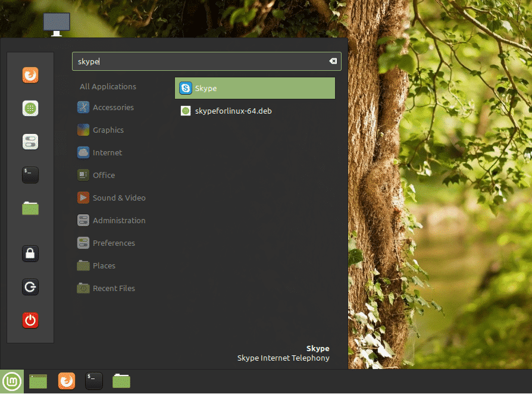This screenshot has height=394, width=532.
Task: Click the Log Out icon
Action: point(30,287)
